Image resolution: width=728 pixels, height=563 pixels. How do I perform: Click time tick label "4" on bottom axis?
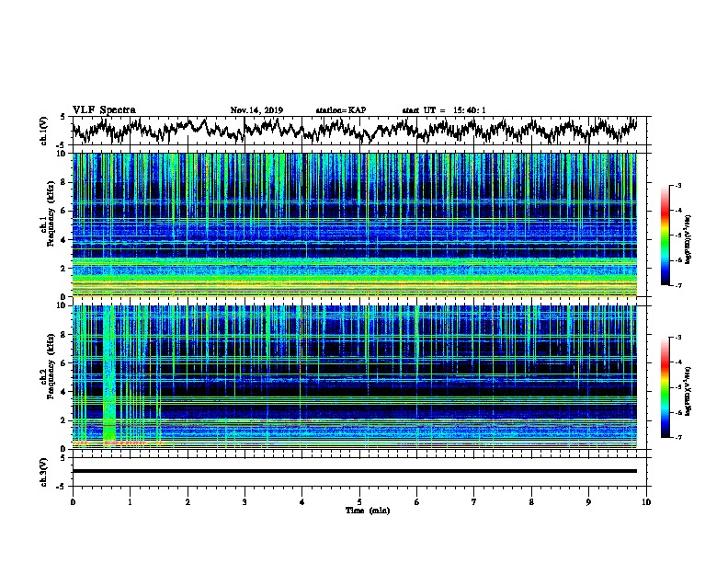click(x=302, y=502)
